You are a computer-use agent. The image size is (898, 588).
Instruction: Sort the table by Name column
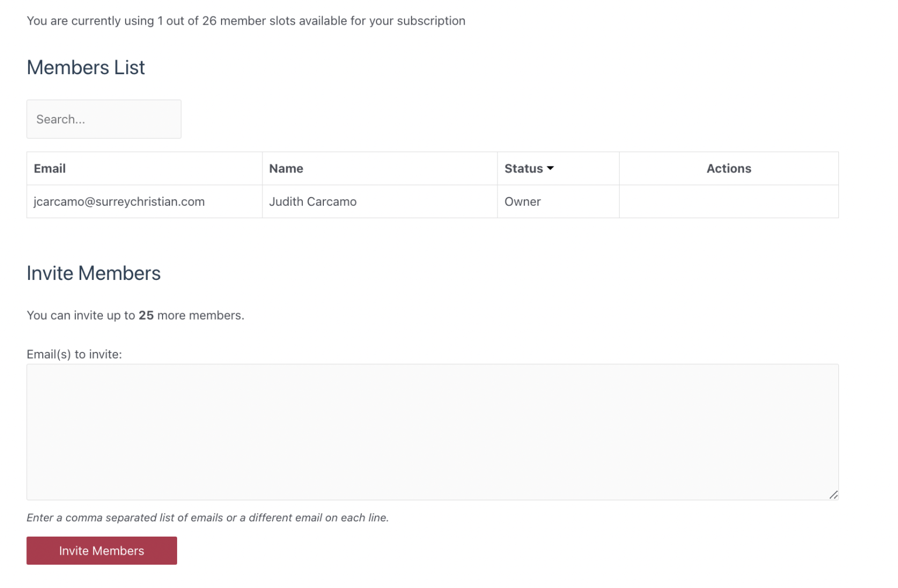click(x=286, y=168)
